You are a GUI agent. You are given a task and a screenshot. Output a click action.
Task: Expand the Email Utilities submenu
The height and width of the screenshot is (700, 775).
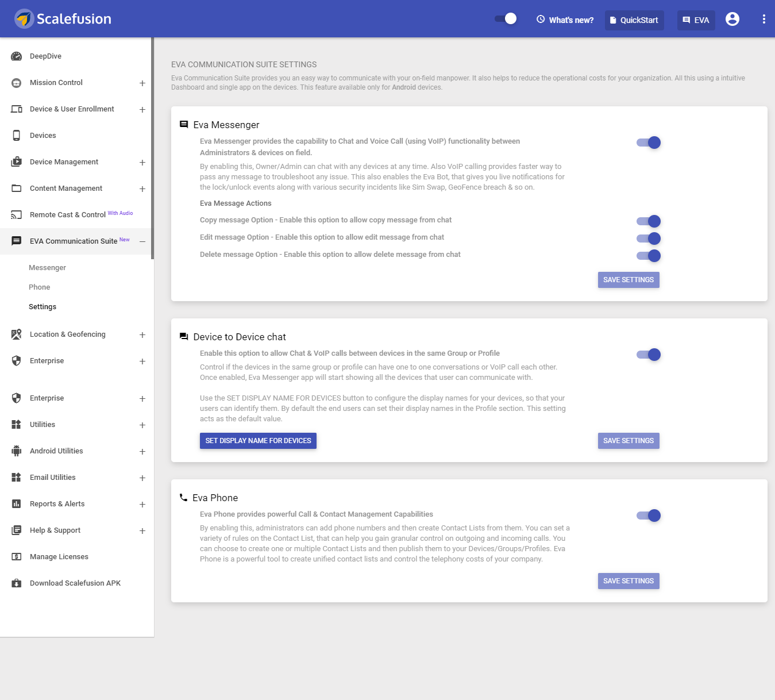click(142, 478)
